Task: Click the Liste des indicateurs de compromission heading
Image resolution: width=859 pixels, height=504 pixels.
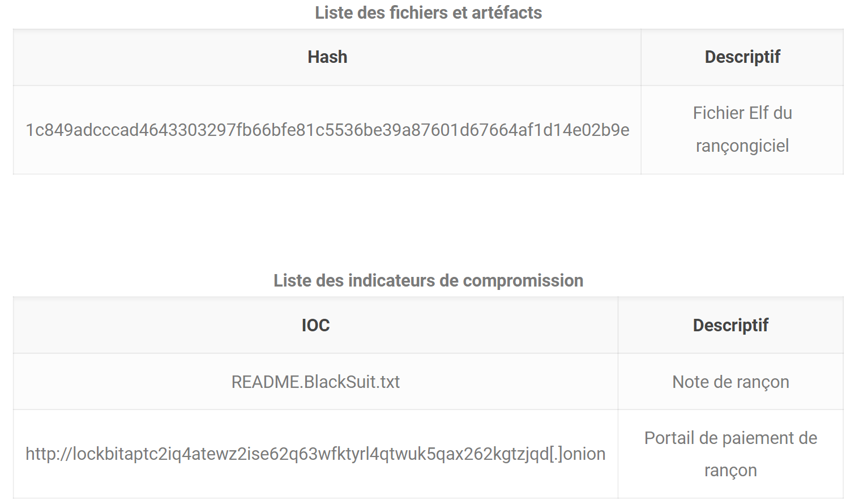Action: click(x=429, y=281)
